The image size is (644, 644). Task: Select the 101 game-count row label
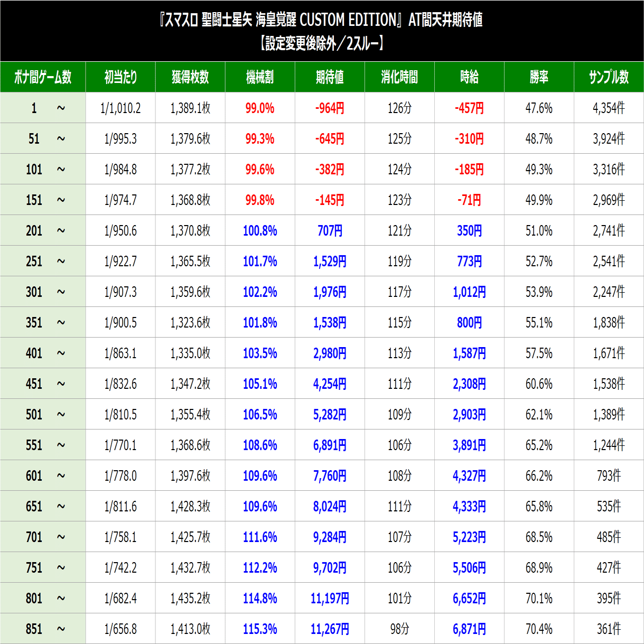tap(43, 170)
